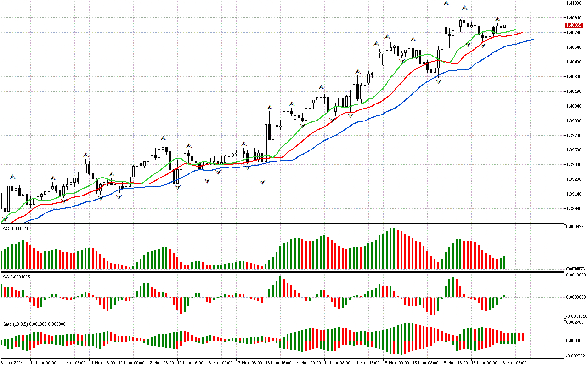Click the Gator scale value 0.000000
This screenshot has width=588, height=368.
point(575,341)
